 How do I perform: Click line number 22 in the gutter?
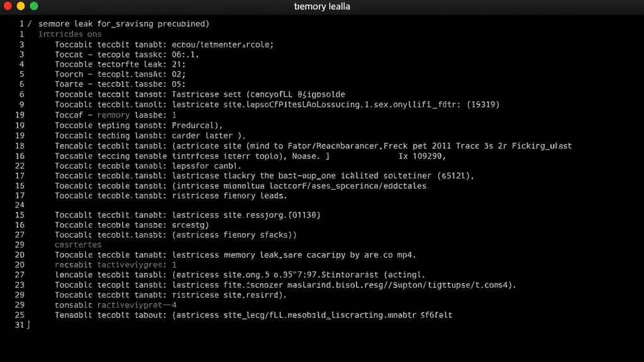click(19, 166)
